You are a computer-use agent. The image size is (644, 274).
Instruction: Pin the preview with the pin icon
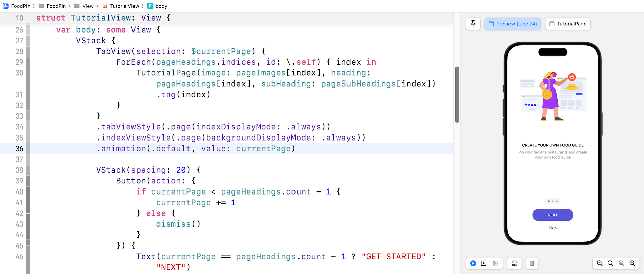(x=473, y=24)
